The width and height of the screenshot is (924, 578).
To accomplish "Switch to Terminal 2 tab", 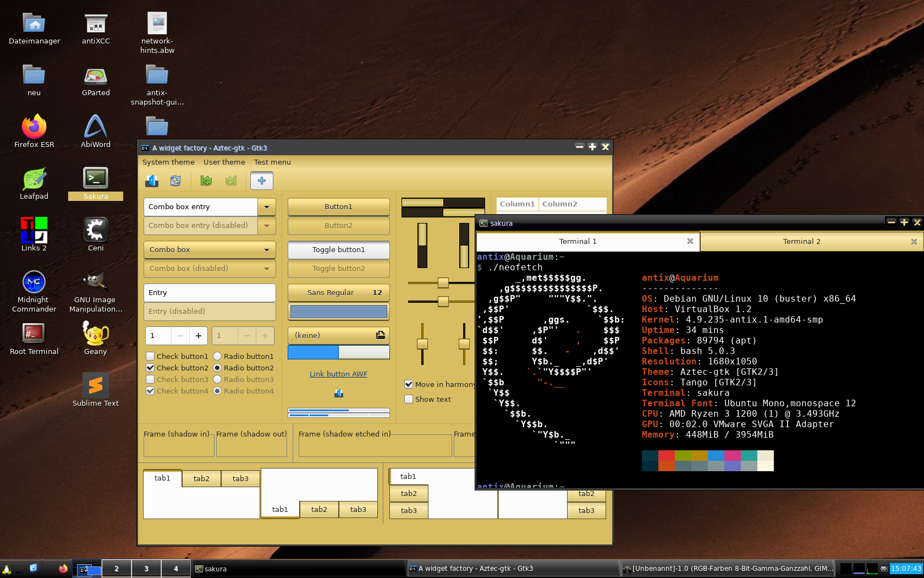I will 801,242.
